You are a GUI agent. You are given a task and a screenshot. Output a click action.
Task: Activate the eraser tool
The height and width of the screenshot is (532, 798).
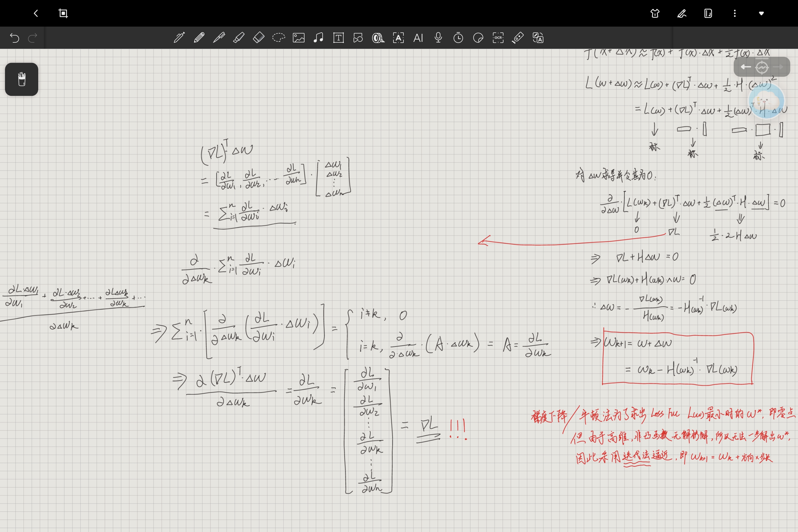point(259,37)
